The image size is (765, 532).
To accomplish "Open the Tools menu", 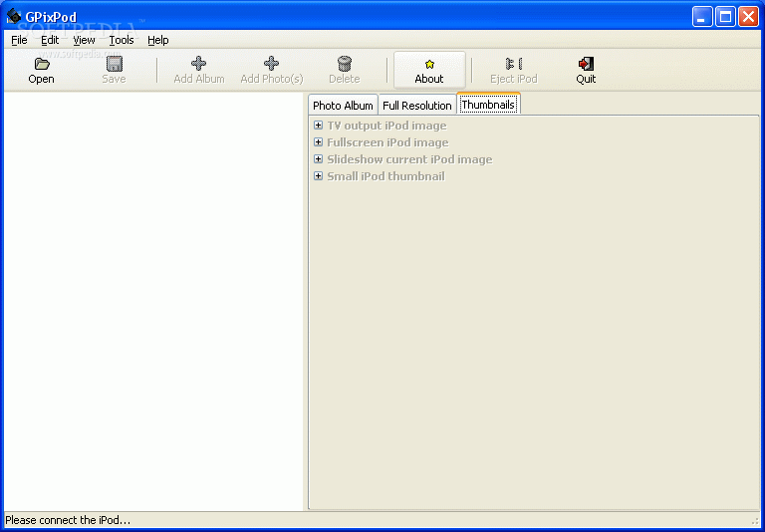I will (121, 40).
